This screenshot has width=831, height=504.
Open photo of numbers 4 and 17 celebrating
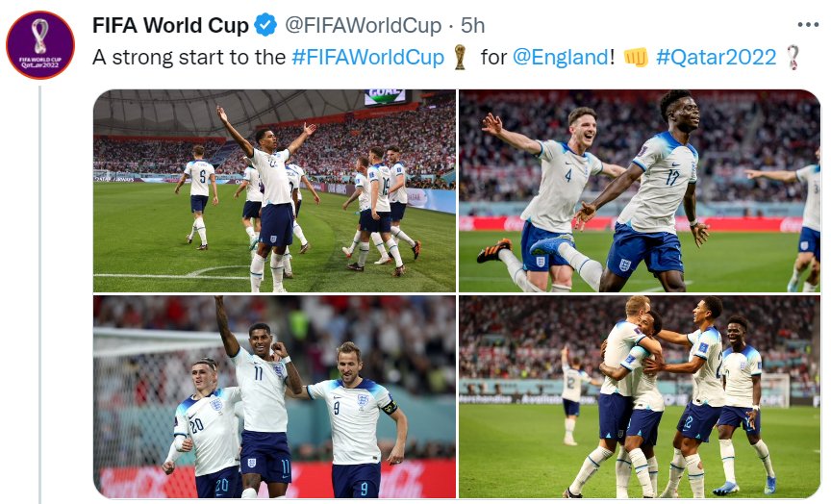pyautogui.click(x=640, y=190)
